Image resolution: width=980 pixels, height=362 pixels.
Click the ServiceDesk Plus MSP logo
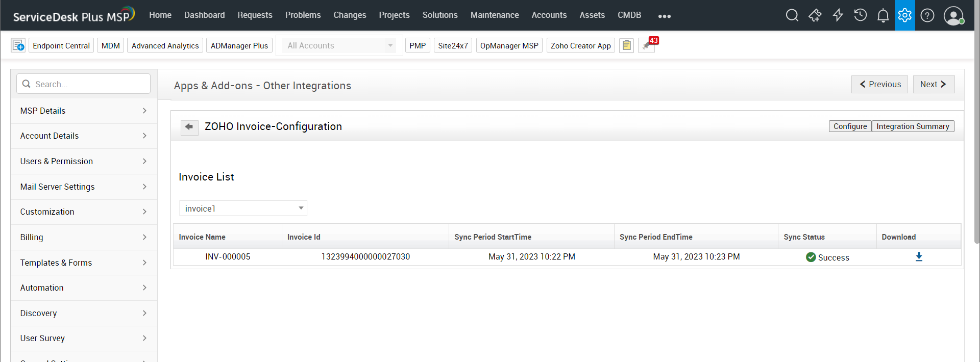click(73, 15)
